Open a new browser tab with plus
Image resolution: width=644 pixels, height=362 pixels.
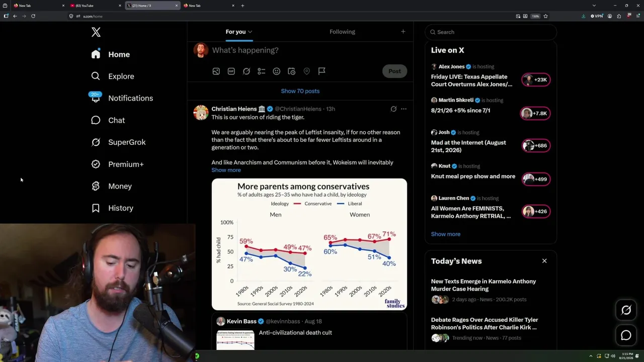click(243, 6)
